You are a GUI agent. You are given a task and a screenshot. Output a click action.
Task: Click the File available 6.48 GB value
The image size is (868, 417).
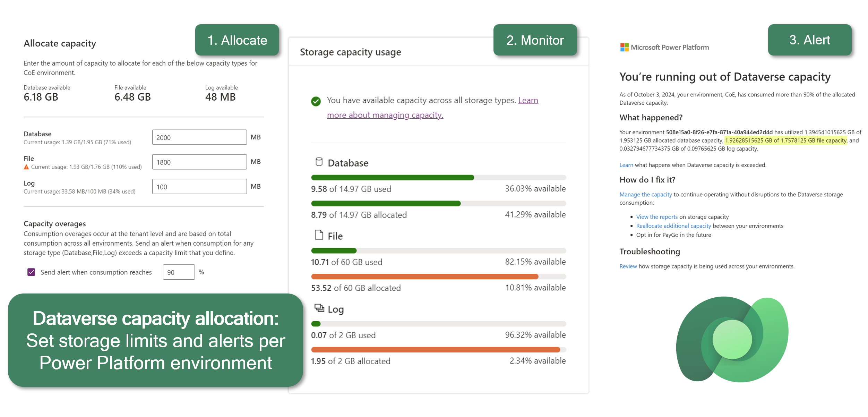coord(132,97)
